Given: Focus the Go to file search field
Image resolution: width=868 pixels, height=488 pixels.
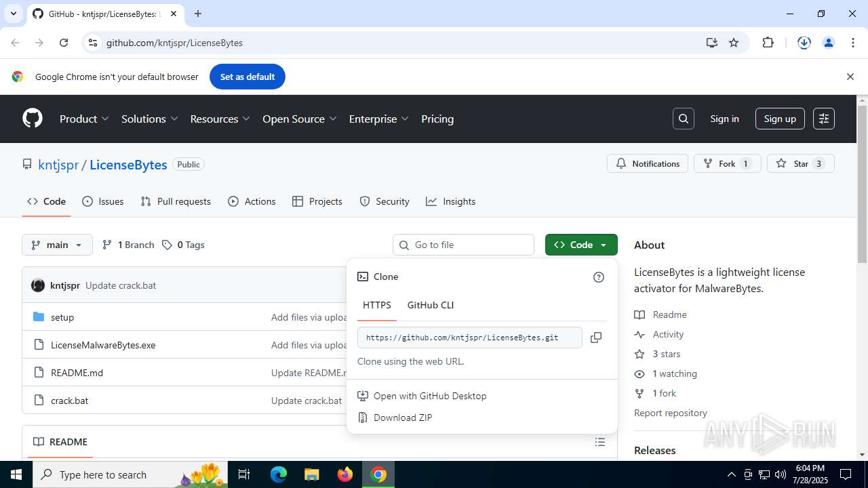Looking at the screenshot, I should (x=464, y=245).
